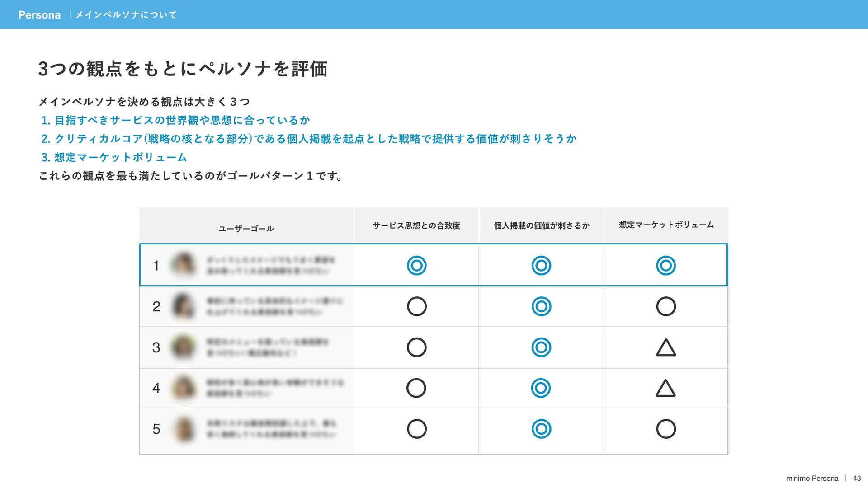868x488 pixels.
Task: Click the row 4 circle under サービス思想との合致度
Action: (416, 388)
